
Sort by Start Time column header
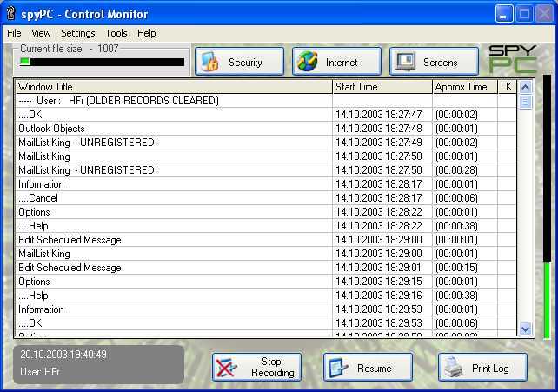(x=382, y=87)
